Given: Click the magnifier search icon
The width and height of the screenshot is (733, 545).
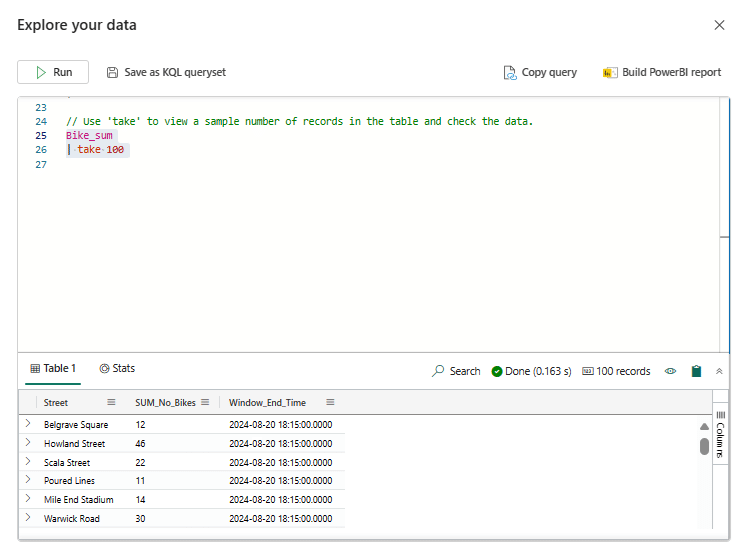Looking at the screenshot, I should (438, 371).
